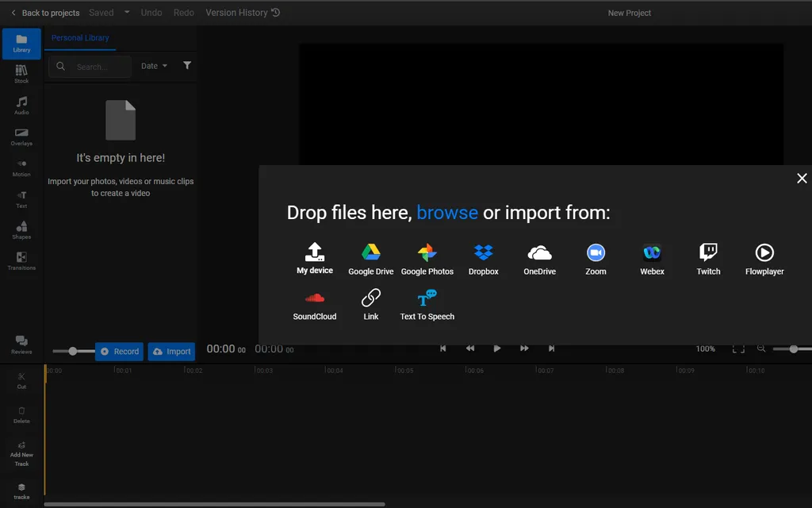Toggle fullscreen preview mode
Viewport: 812px width, 508px height.
[x=737, y=349]
